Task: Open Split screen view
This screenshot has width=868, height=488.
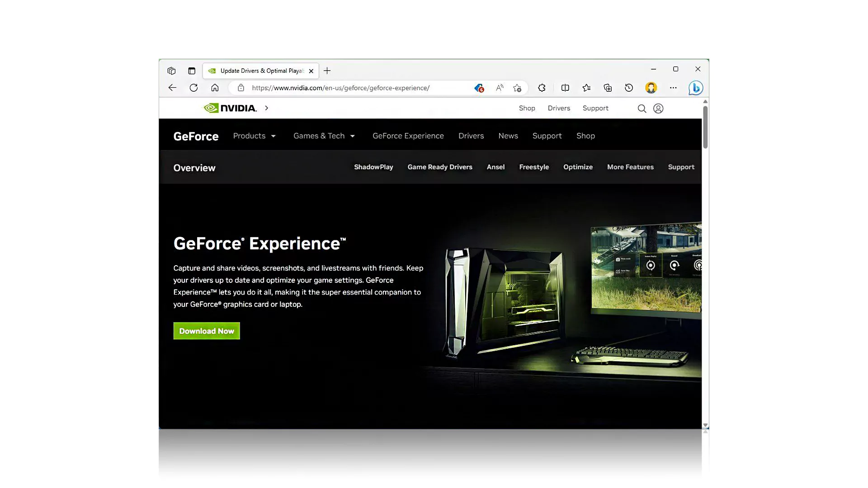Action: [x=565, y=88]
